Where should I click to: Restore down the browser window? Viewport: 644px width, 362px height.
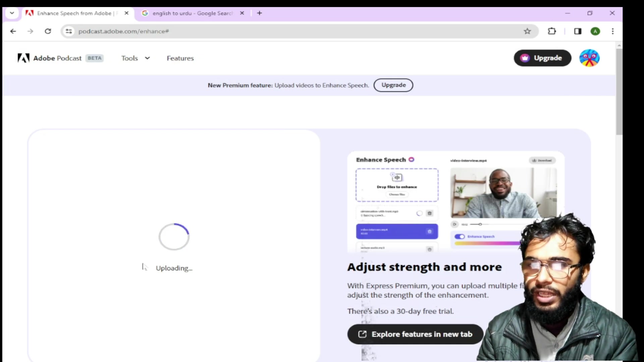click(590, 13)
